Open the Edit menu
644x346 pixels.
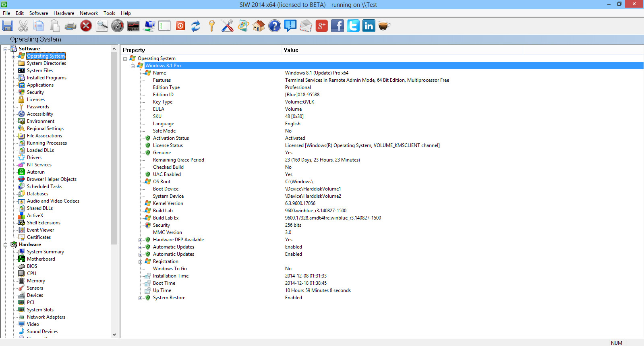pyautogui.click(x=20, y=13)
